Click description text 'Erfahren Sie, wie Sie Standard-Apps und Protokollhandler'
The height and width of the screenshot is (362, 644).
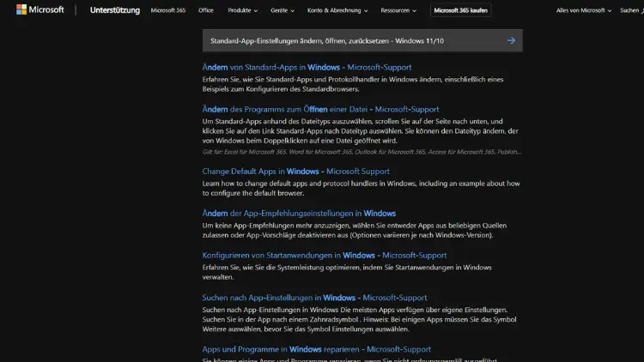click(353, 84)
